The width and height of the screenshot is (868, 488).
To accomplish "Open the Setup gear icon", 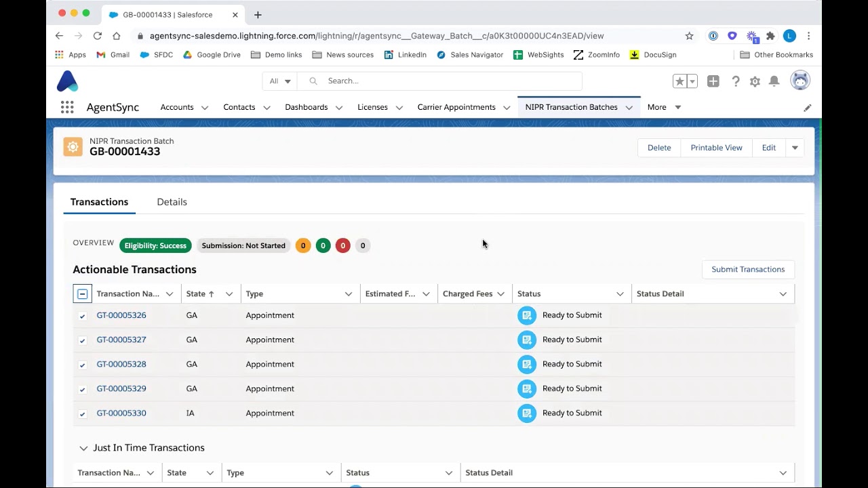I will pyautogui.click(x=755, y=81).
